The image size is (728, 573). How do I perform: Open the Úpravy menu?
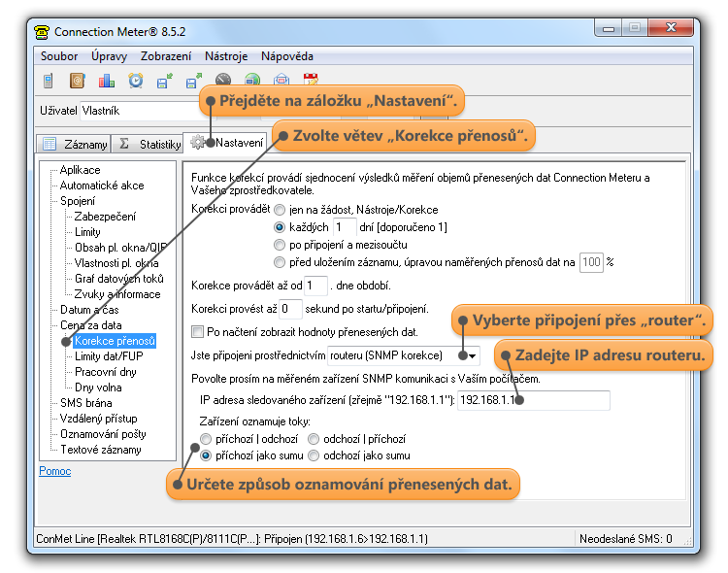click(x=109, y=56)
